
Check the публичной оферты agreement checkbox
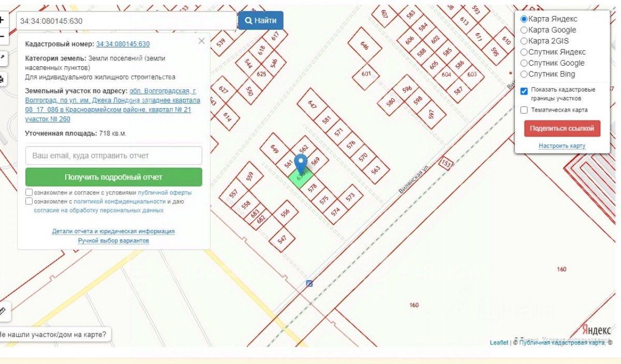[x=29, y=192]
